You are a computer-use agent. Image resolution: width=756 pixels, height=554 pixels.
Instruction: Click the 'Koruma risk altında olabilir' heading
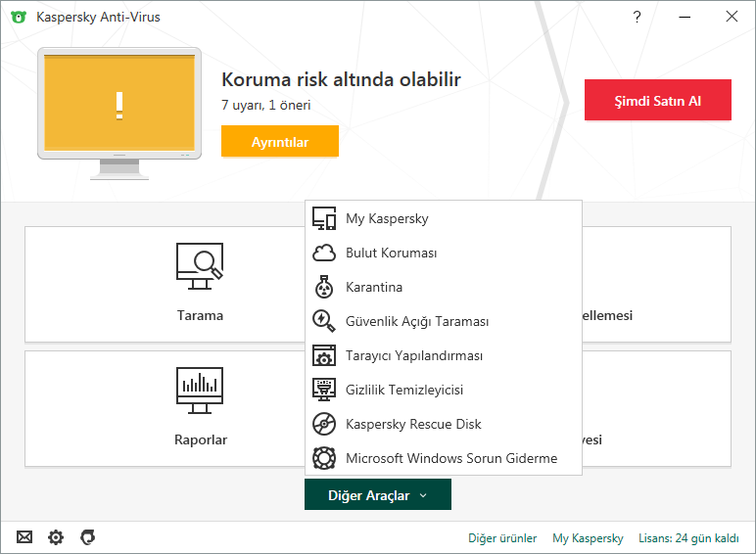coord(341,79)
